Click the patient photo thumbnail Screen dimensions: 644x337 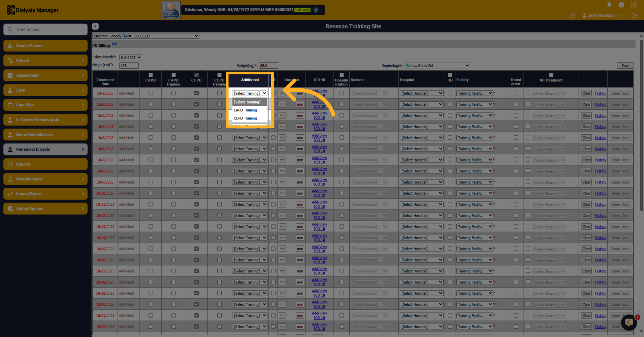click(x=171, y=10)
